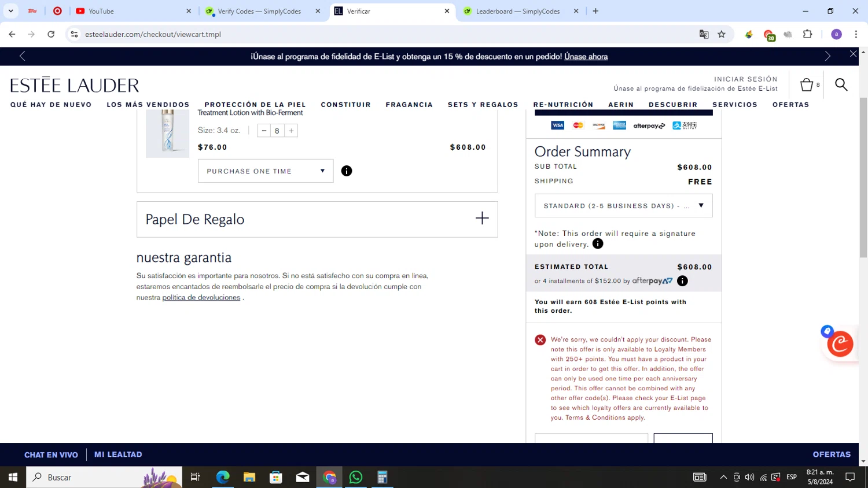This screenshot has width=868, height=488.
Task: Click the red extension icon with badge 30
Action: pyautogui.click(x=768, y=35)
